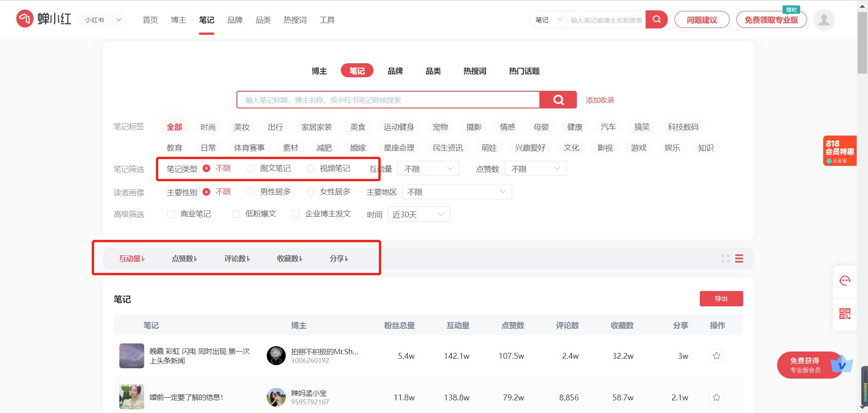Click 免费获得专业版会员 floating button
This screenshot has height=413, width=868.
pyautogui.click(x=810, y=365)
